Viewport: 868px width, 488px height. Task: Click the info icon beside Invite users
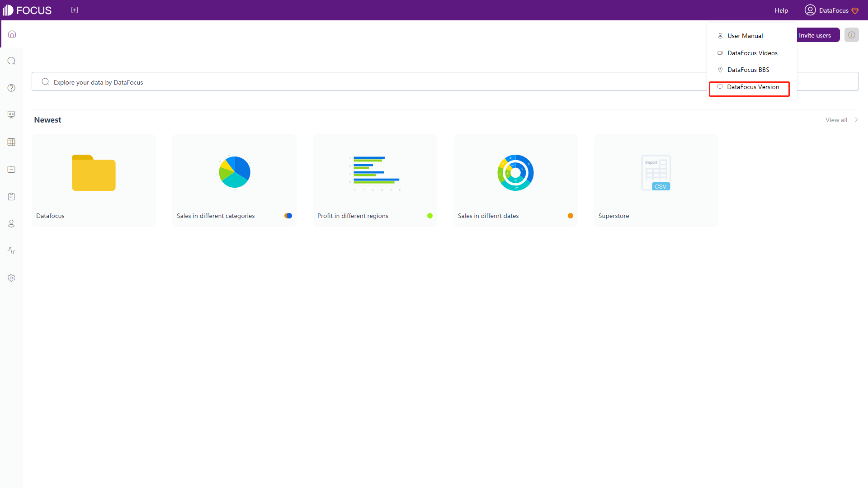pyautogui.click(x=852, y=35)
